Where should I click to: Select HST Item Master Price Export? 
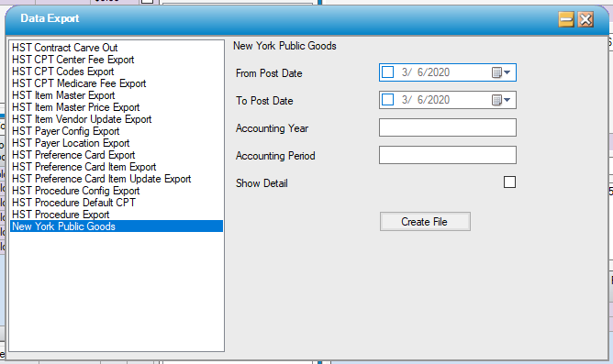[x=117, y=107]
